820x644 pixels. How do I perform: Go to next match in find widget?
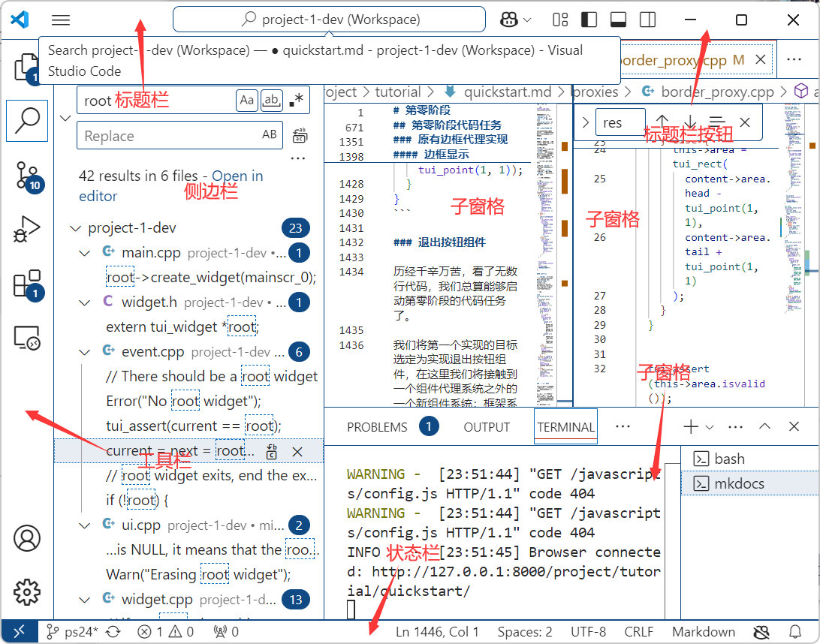pos(690,122)
